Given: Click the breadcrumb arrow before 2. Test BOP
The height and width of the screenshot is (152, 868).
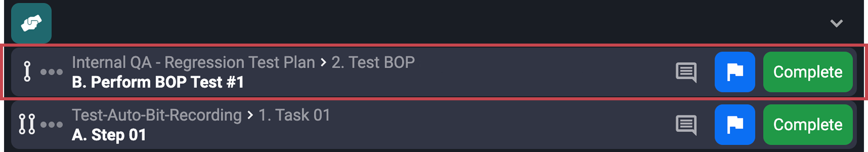Looking at the screenshot, I should tap(323, 63).
